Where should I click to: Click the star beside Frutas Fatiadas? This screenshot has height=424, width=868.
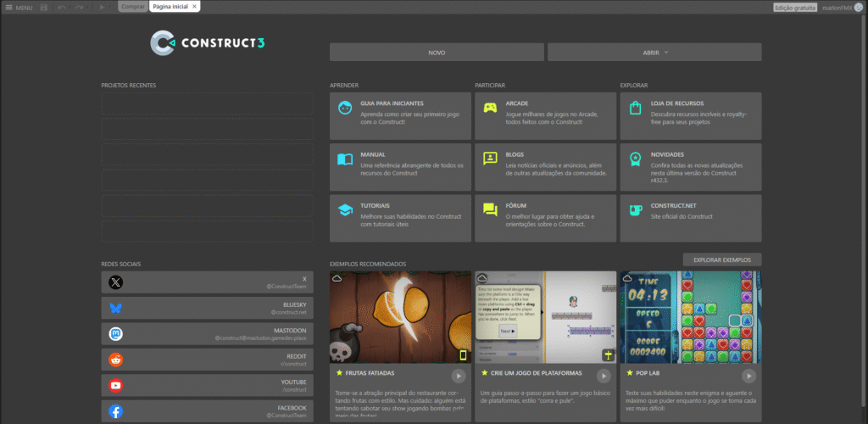click(x=339, y=373)
